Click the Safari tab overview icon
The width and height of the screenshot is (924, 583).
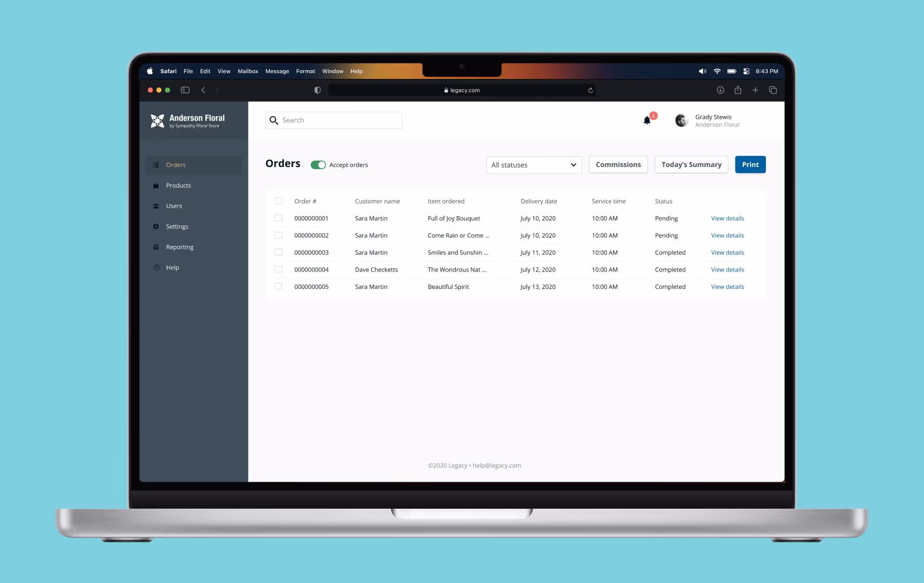[x=772, y=90]
